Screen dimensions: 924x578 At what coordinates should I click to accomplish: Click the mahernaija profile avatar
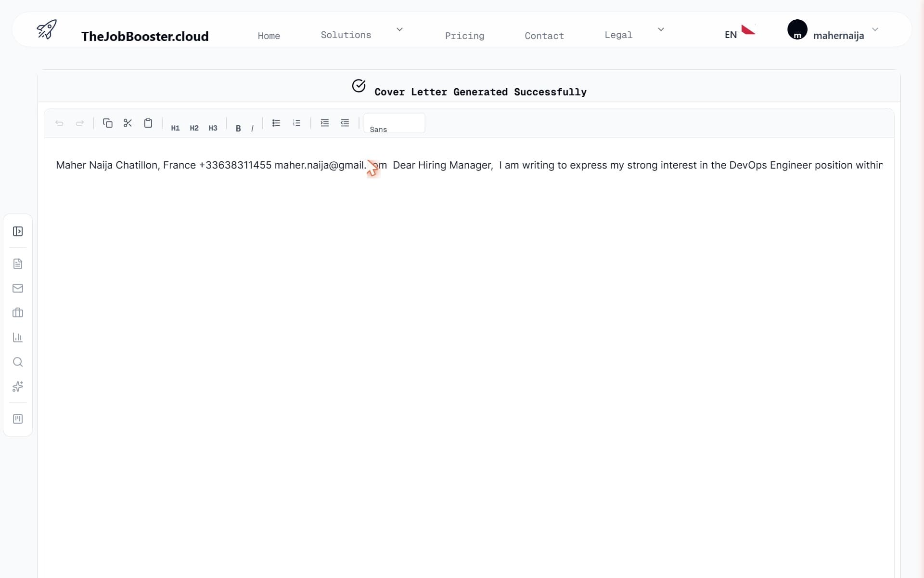[797, 29]
